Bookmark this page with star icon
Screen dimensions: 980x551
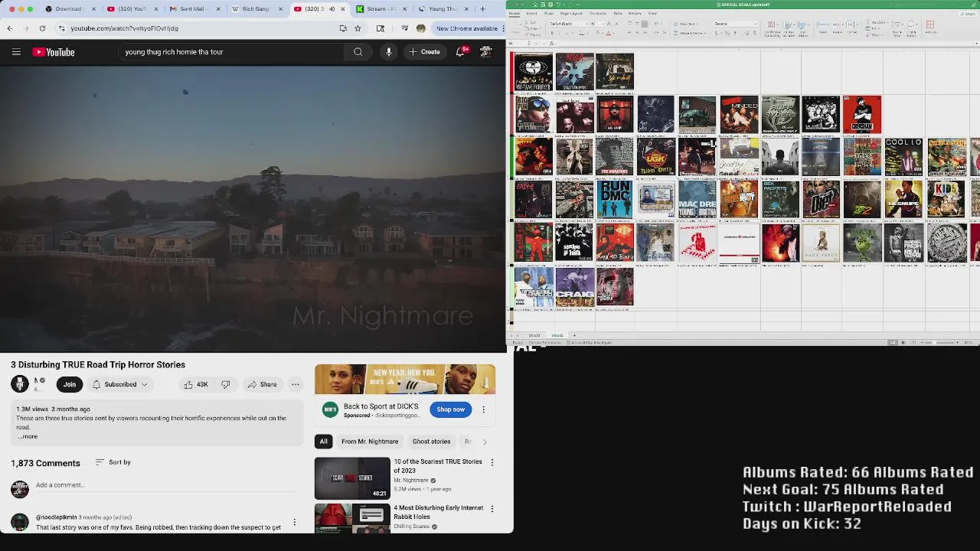(358, 28)
